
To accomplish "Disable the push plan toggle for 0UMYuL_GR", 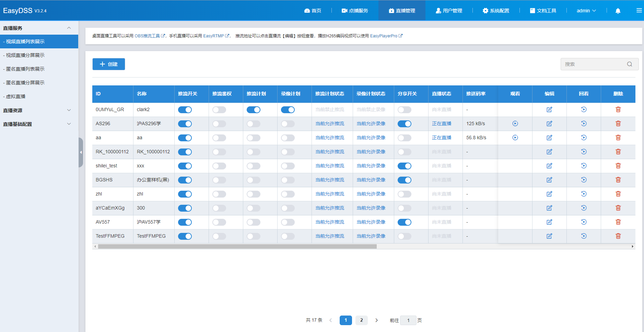I will tap(254, 110).
